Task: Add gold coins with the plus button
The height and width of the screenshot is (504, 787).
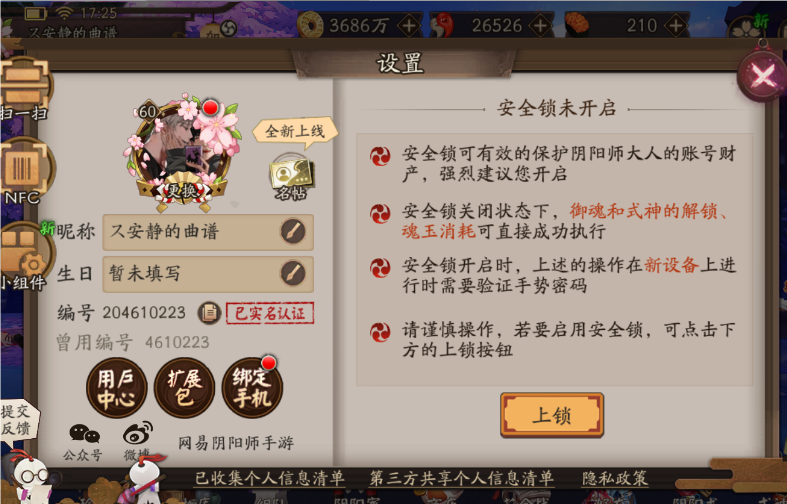Action: (x=409, y=26)
